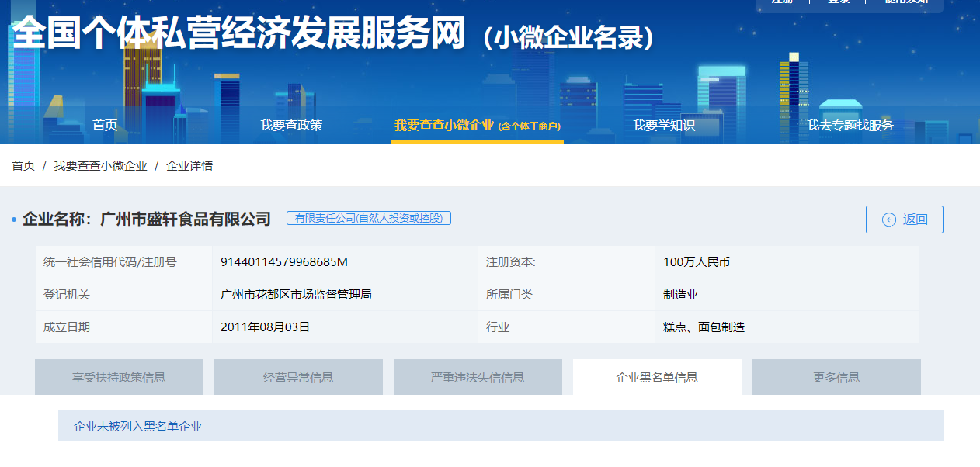Viewport: 980px width, 467px height.
Task: Click the 注册资本 label cell
Action: pyautogui.click(x=566, y=262)
